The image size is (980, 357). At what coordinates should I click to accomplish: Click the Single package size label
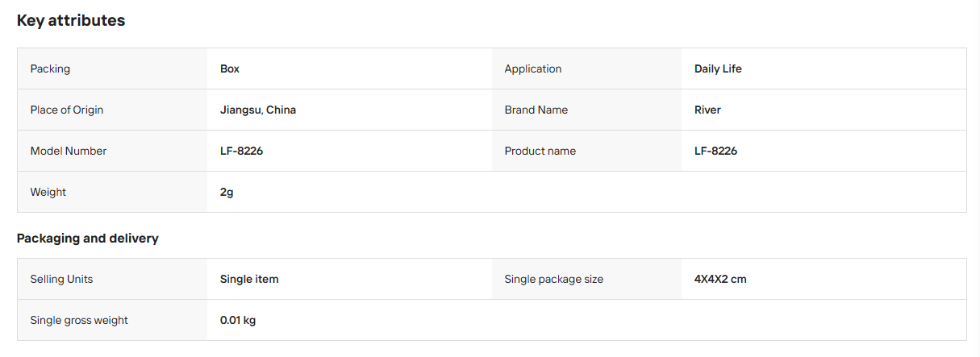[554, 279]
